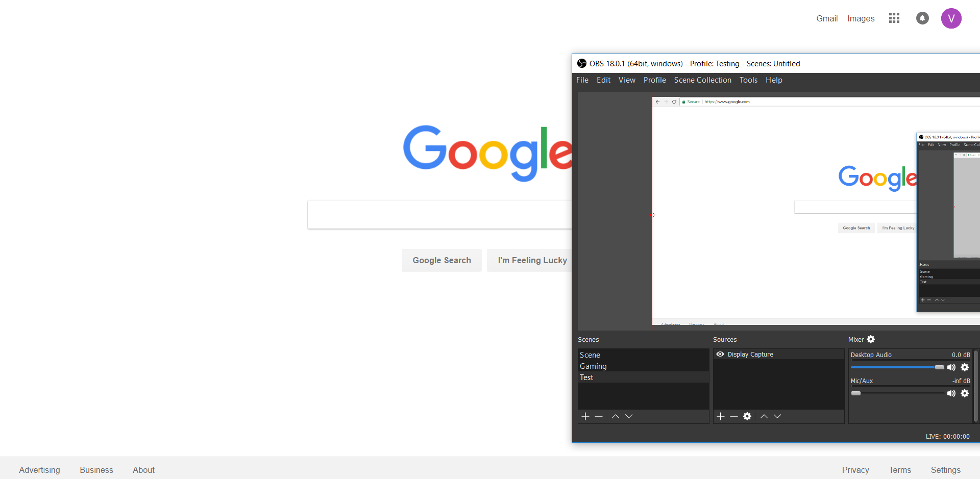Open Images link

pyautogui.click(x=861, y=18)
